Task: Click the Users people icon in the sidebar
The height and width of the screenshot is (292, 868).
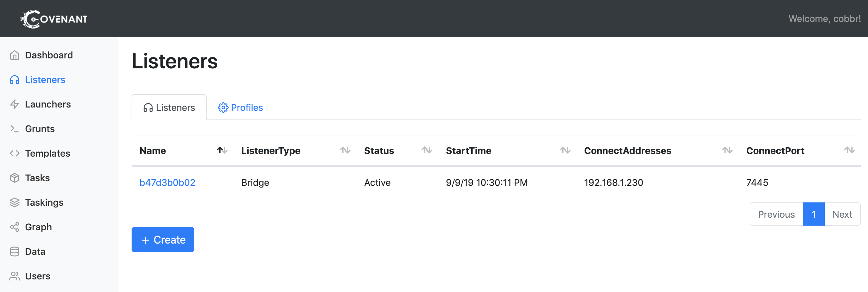Action: tap(15, 276)
